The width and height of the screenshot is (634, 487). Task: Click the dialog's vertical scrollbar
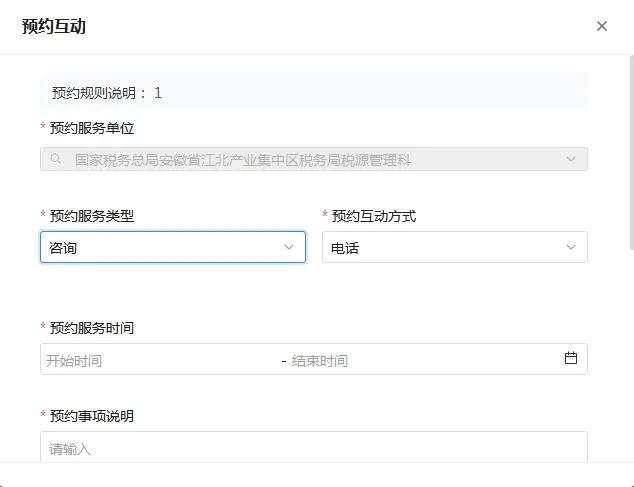[632, 153]
